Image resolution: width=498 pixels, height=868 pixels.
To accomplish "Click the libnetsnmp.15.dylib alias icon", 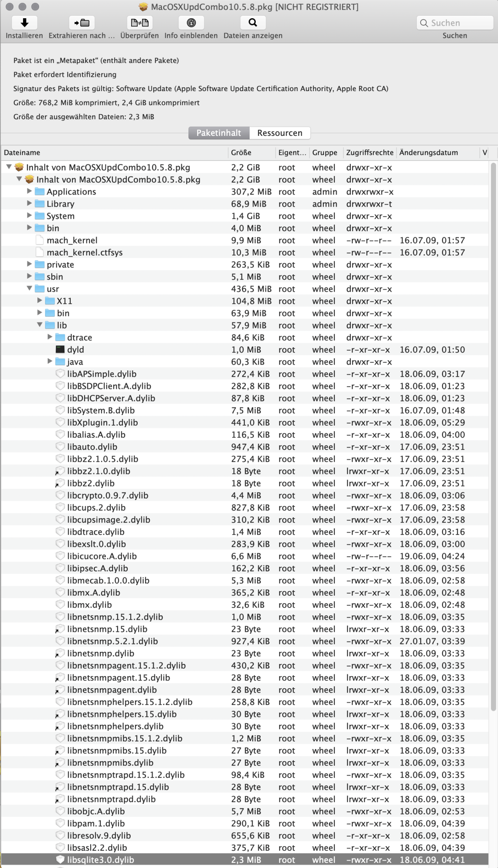I will pos(60,629).
